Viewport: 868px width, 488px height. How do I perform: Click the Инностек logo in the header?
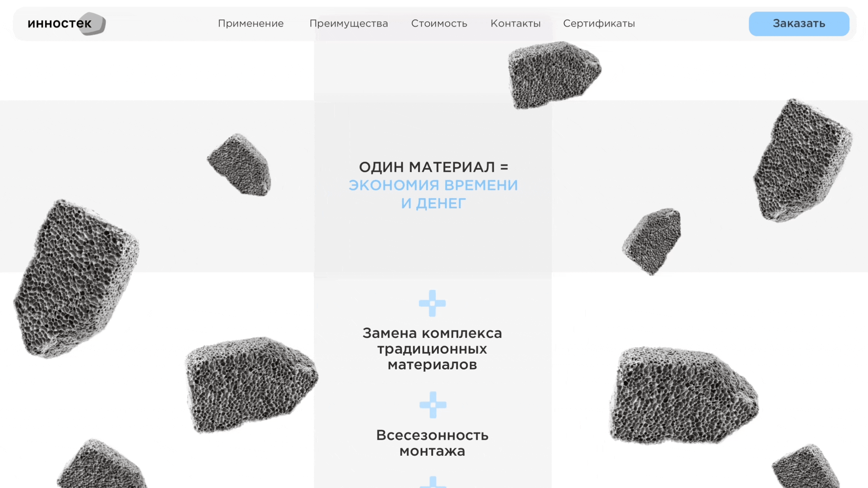66,24
